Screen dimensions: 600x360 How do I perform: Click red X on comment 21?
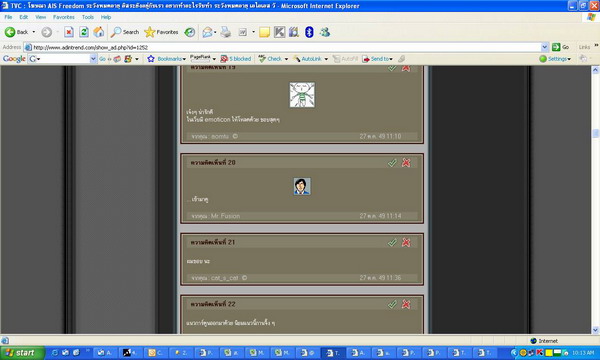coord(406,242)
